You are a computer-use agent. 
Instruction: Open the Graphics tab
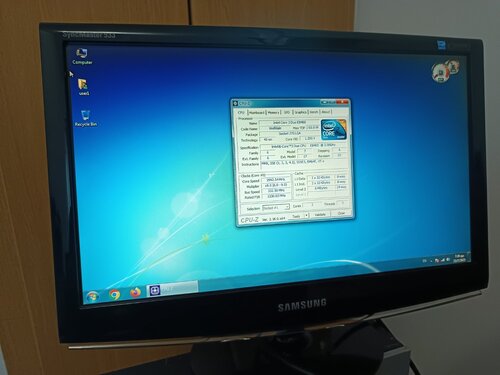point(300,112)
